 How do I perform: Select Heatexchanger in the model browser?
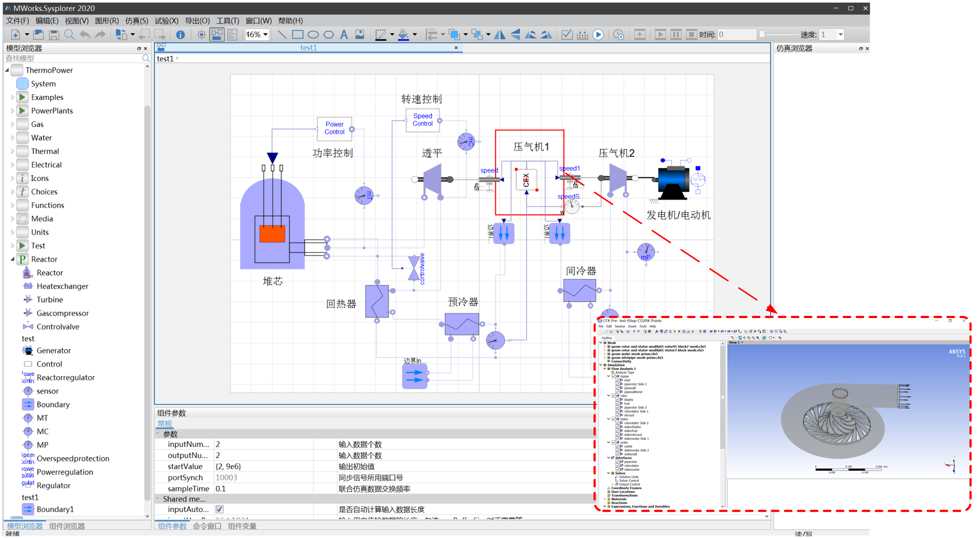pos(62,286)
